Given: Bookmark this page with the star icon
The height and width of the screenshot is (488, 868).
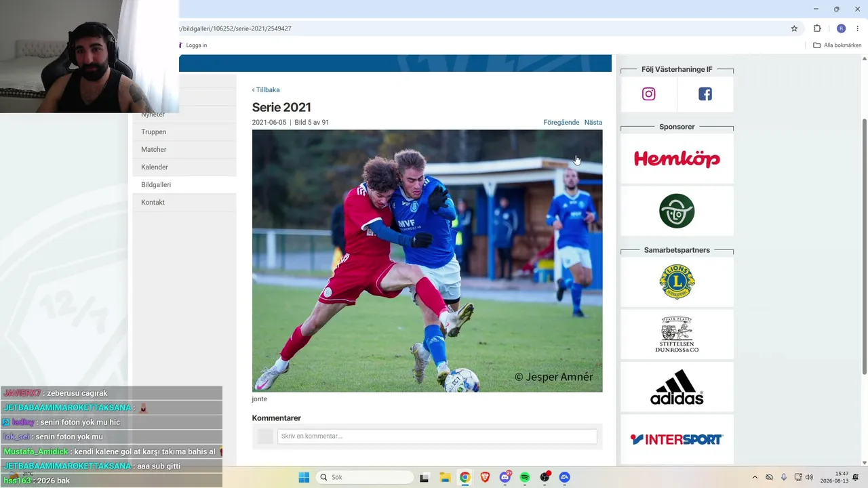Looking at the screenshot, I should point(794,28).
